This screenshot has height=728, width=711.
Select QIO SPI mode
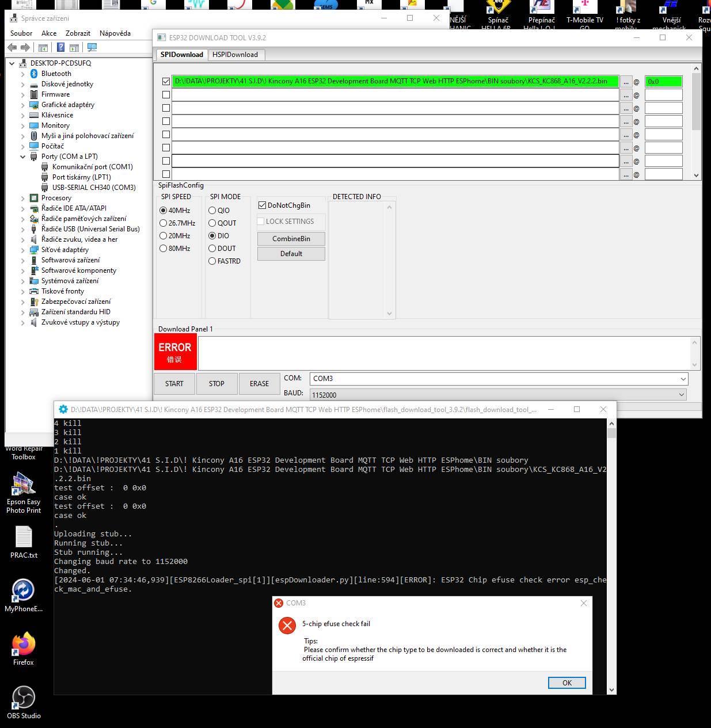212,211
